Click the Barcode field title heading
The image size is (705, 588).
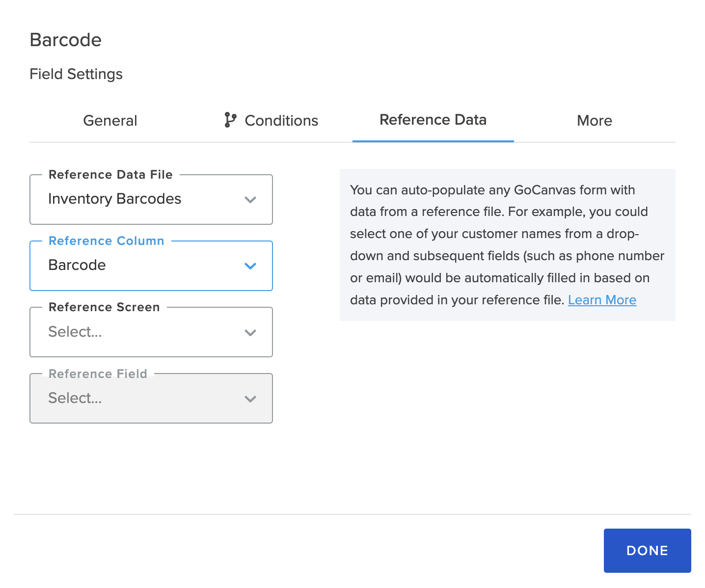[x=65, y=40]
